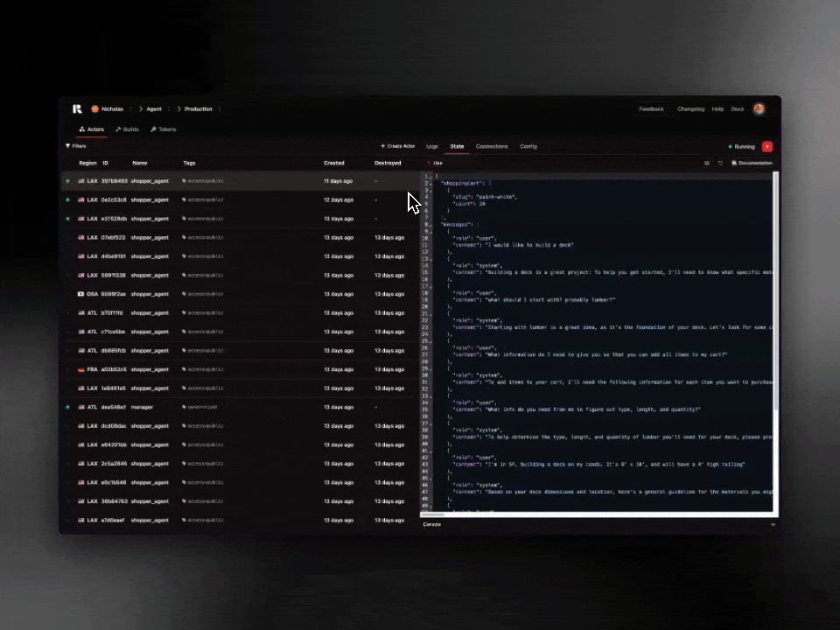Open the Production environment switcher
Image resolution: width=840 pixels, height=630 pixels.
pos(220,109)
